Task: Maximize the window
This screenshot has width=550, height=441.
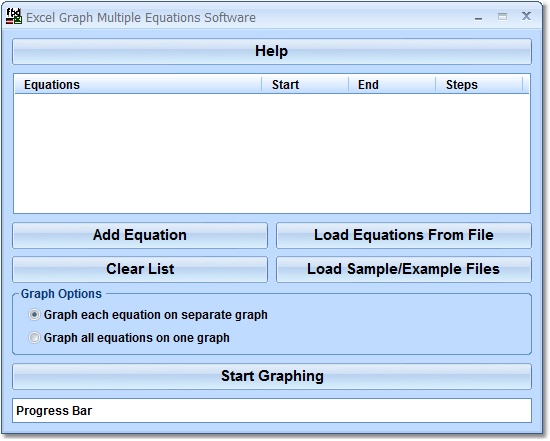Action: tap(502, 16)
